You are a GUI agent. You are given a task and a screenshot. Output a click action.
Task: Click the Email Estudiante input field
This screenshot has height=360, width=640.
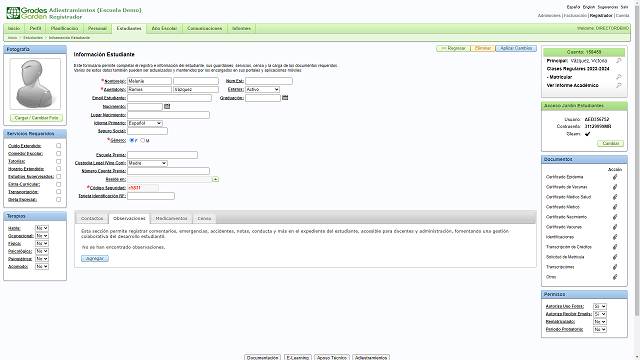[169, 98]
